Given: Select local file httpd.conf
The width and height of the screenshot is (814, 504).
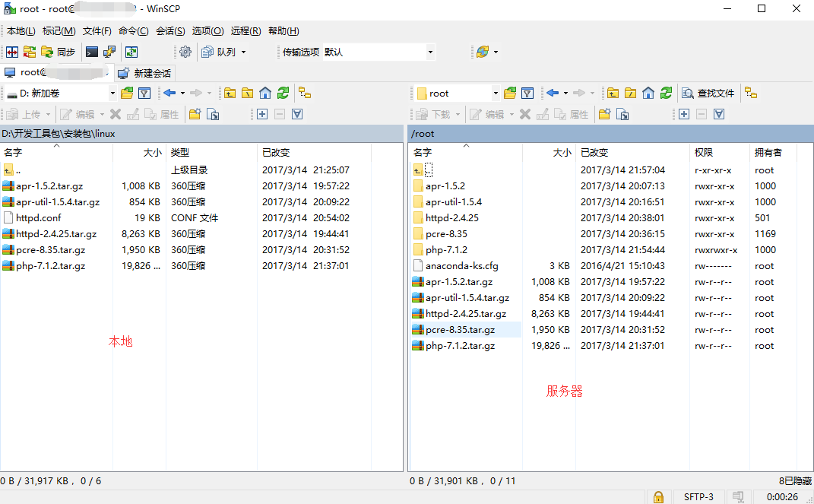Looking at the screenshot, I should click(x=39, y=218).
